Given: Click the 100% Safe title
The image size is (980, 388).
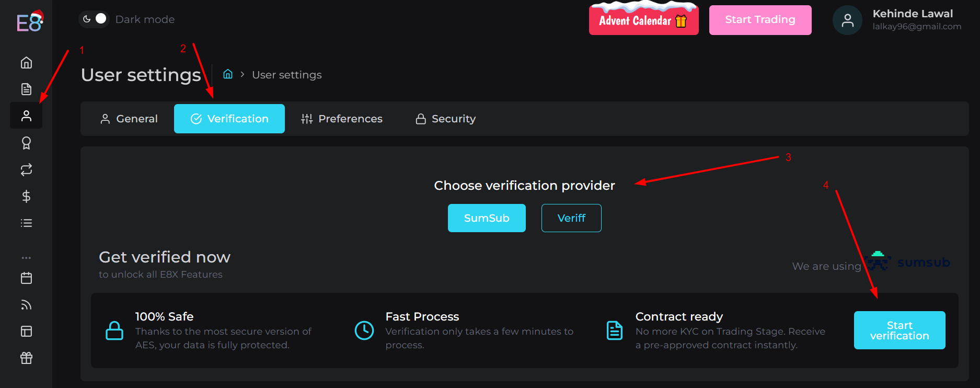Looking at the screenshot, I should coord(164,317).
